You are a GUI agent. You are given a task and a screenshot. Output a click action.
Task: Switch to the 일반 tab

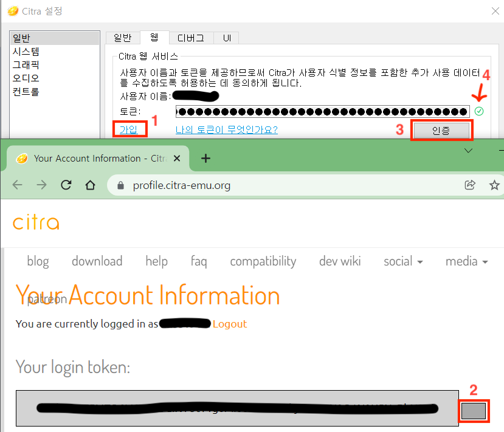(123, 38)
